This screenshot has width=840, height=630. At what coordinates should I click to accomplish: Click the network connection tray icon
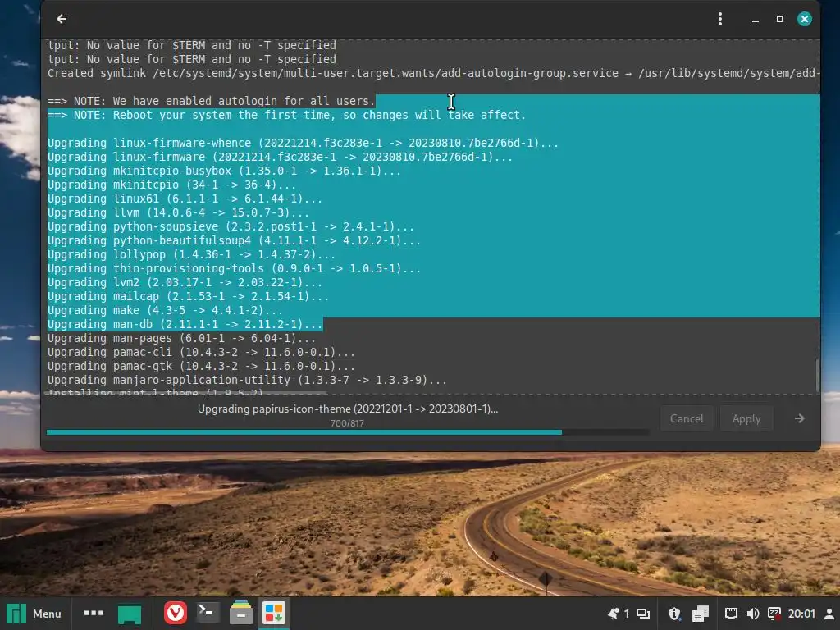(x=731, y=614)
